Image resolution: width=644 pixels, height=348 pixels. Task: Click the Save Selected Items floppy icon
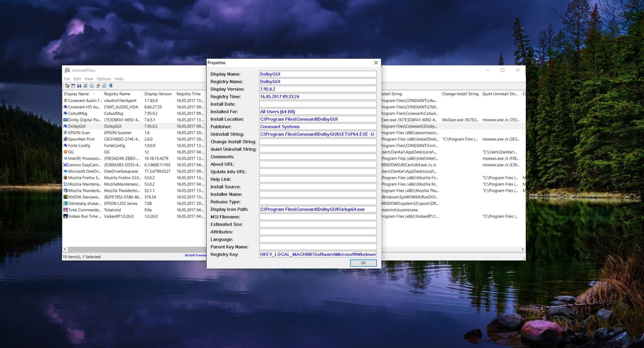coord(79,86)
